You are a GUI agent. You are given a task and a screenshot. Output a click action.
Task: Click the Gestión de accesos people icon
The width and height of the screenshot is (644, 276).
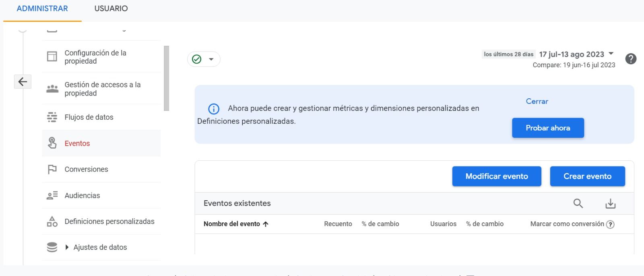click(x=52, y=89)
